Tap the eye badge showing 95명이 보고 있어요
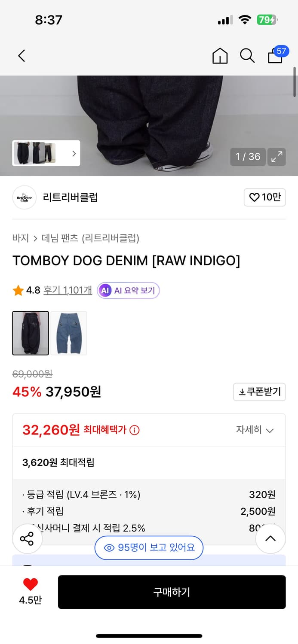This screenshot has height=644, width=298. 148,547
